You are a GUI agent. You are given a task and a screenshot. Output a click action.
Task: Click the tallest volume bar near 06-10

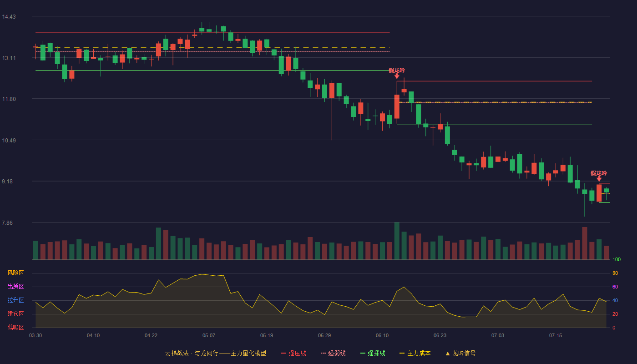[397, 241]
